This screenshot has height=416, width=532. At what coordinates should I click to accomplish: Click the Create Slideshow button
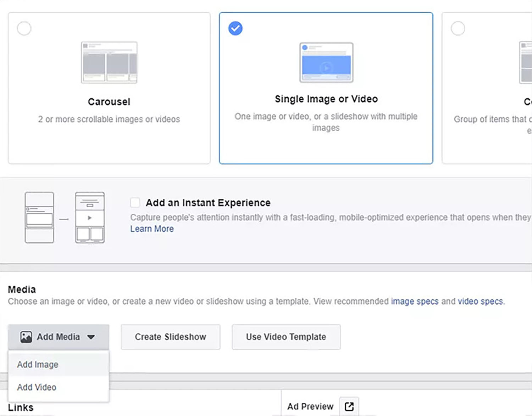(170, 337)
